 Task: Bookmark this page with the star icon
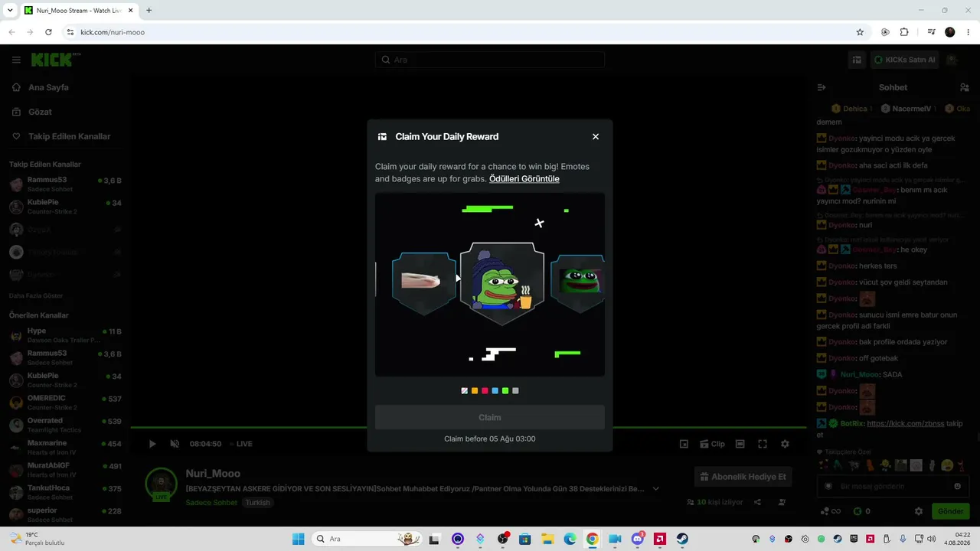click(x=860, y=32)
